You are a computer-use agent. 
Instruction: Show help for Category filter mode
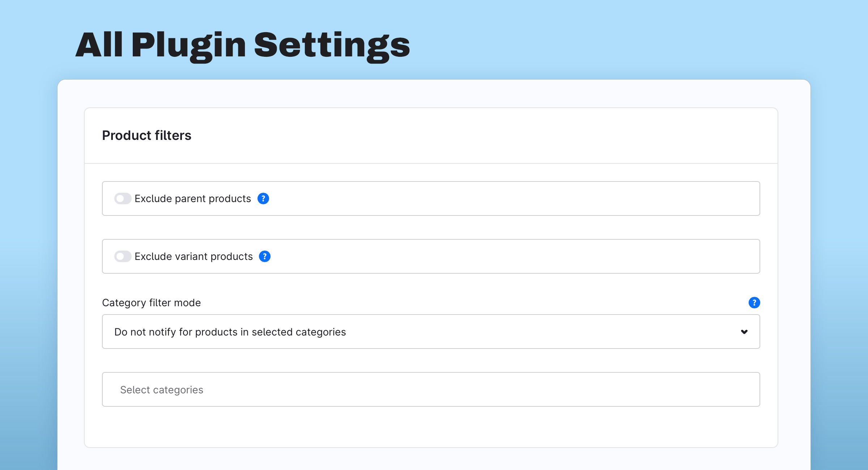pos(754,303)
